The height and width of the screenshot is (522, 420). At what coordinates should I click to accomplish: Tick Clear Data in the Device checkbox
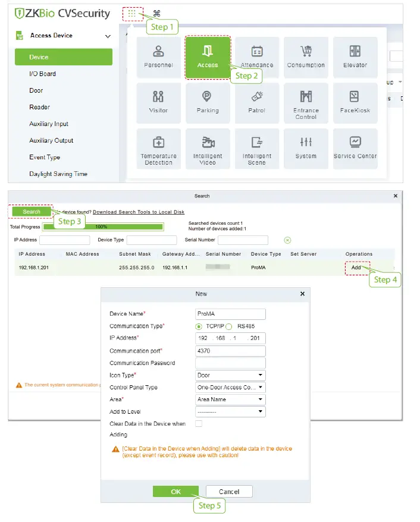199,424
